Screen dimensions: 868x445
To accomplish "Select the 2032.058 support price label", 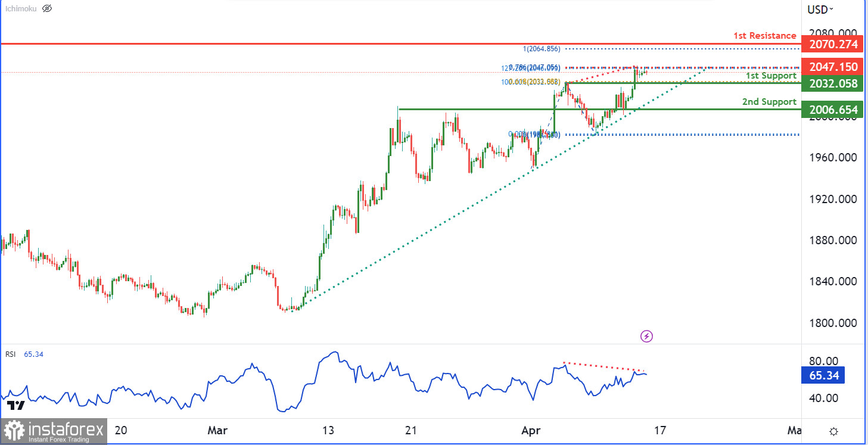I will point(833,83).
